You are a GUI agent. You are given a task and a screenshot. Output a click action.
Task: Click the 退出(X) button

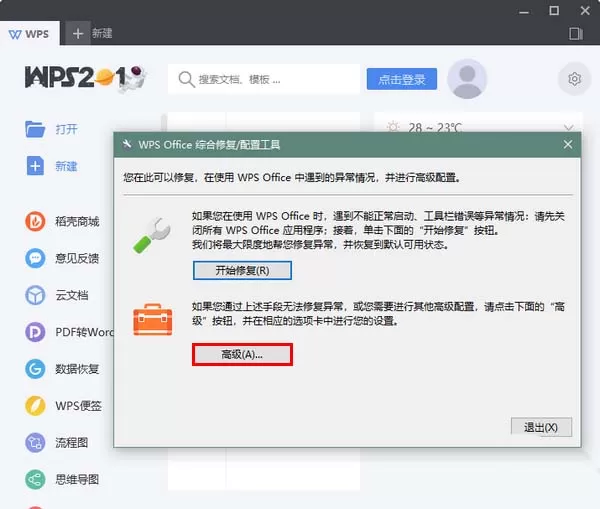[541, 427]
